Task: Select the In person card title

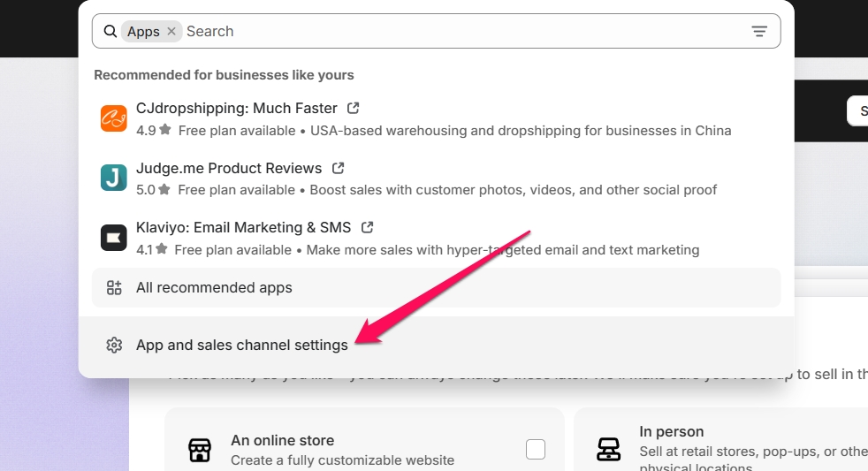Action: [x=672, y=431]
